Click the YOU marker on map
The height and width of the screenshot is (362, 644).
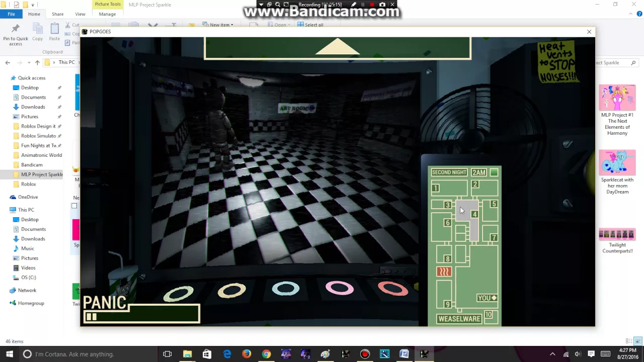tap(487, 298)
